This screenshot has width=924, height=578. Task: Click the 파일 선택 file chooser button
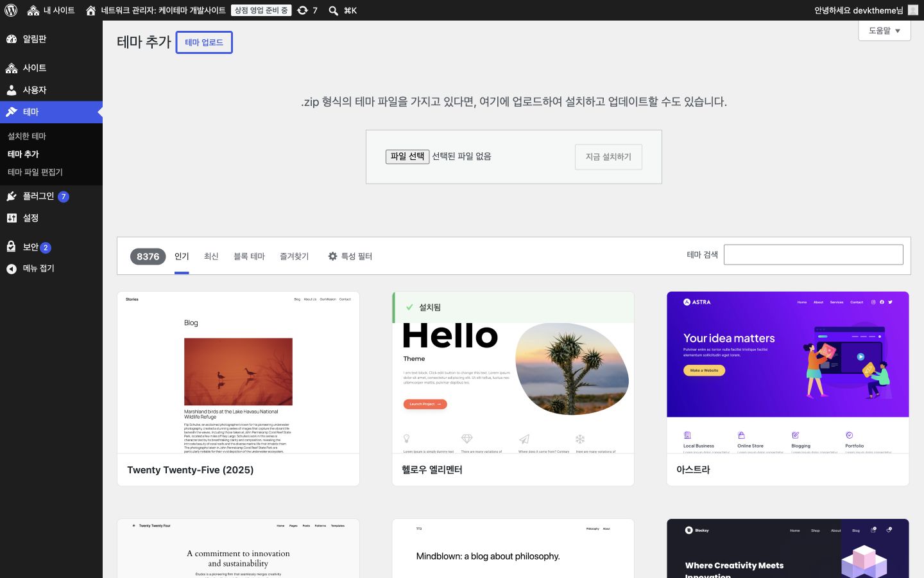click(x=407, y=156)
